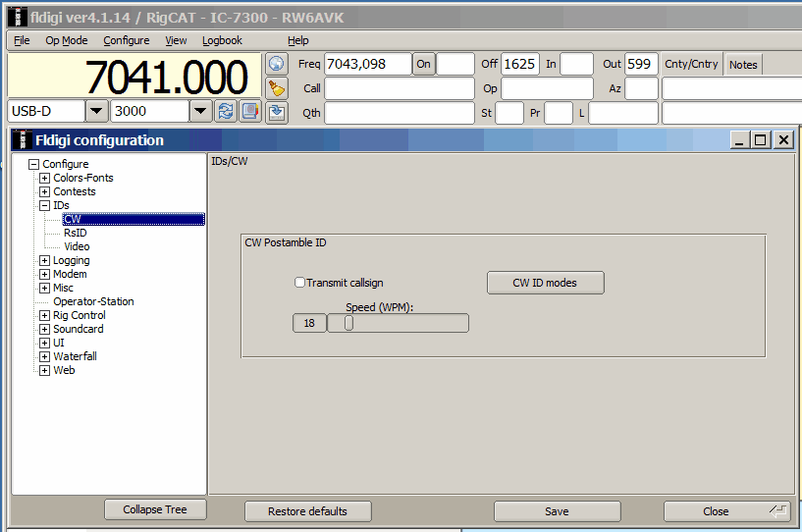
Task: Click the fldigi icon in configuration title bar
Action: (23, 140)
